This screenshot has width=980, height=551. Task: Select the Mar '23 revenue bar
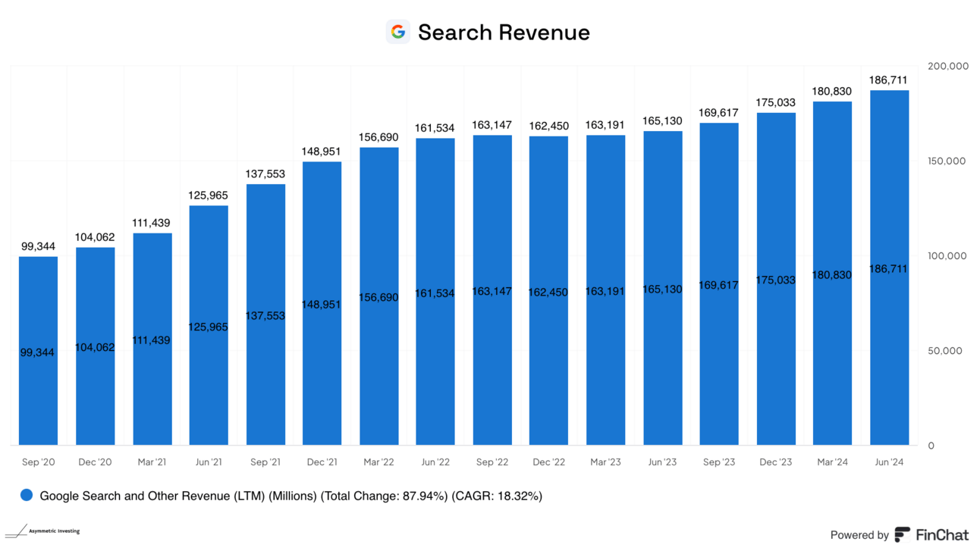point(605,290)
